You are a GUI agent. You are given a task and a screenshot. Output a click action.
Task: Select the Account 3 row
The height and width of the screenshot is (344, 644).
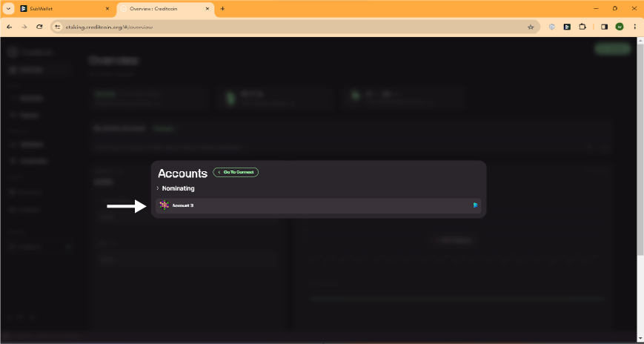click(x=319, y=205)
